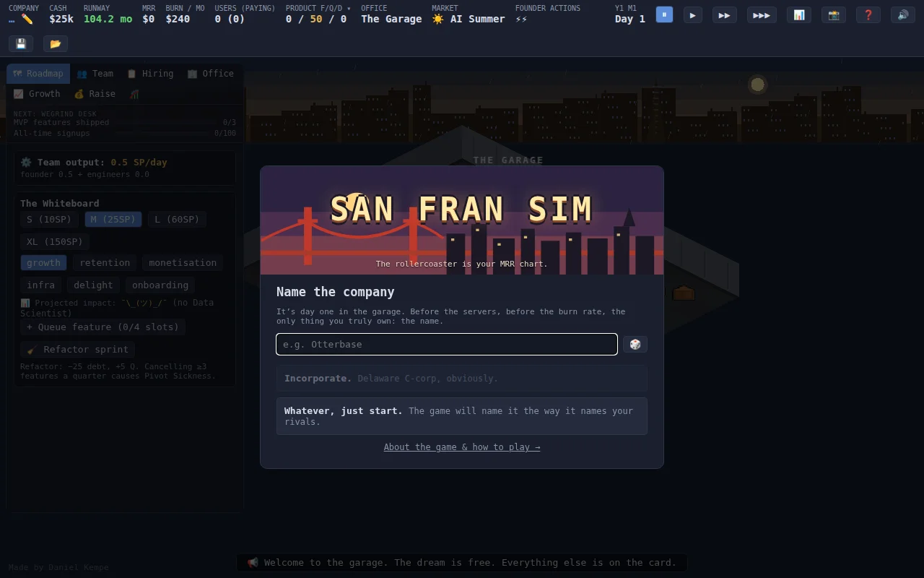Choose the onboarding feature category

pyautogui.click(x=160, y=285)
